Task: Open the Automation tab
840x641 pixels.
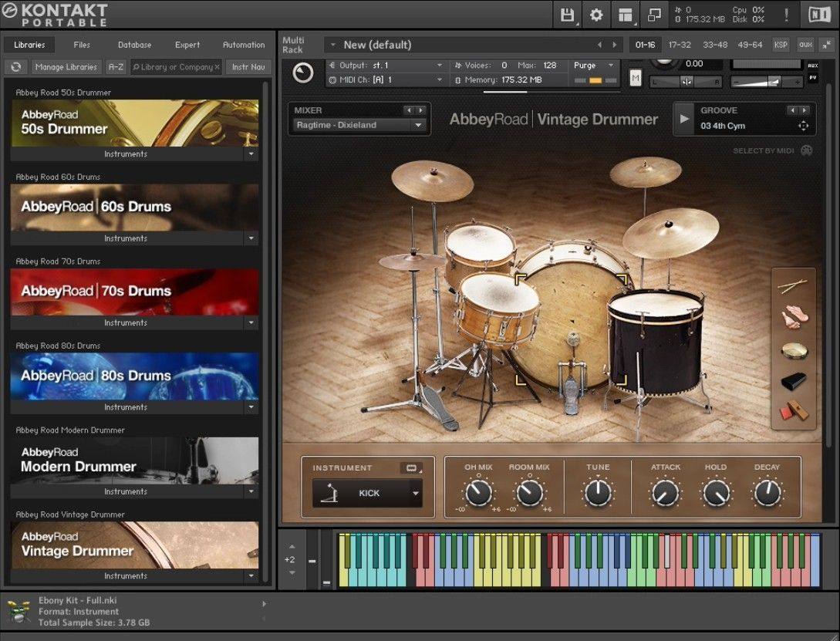Action: point(244,45)
